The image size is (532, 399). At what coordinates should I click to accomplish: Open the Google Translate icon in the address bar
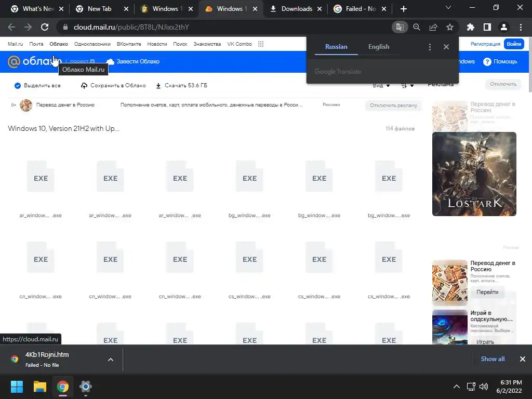pos(400,27)
